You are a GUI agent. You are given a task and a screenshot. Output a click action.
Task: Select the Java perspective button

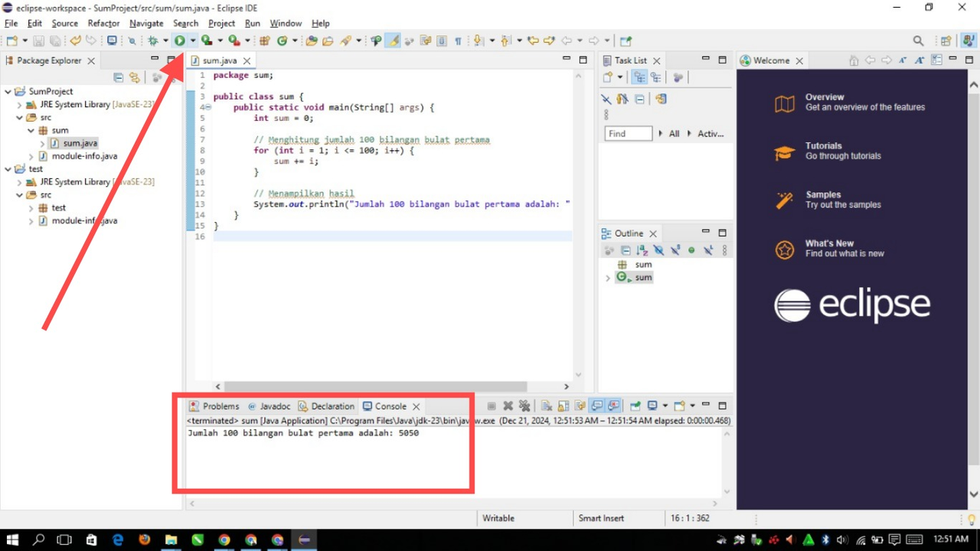pos(967,41)
